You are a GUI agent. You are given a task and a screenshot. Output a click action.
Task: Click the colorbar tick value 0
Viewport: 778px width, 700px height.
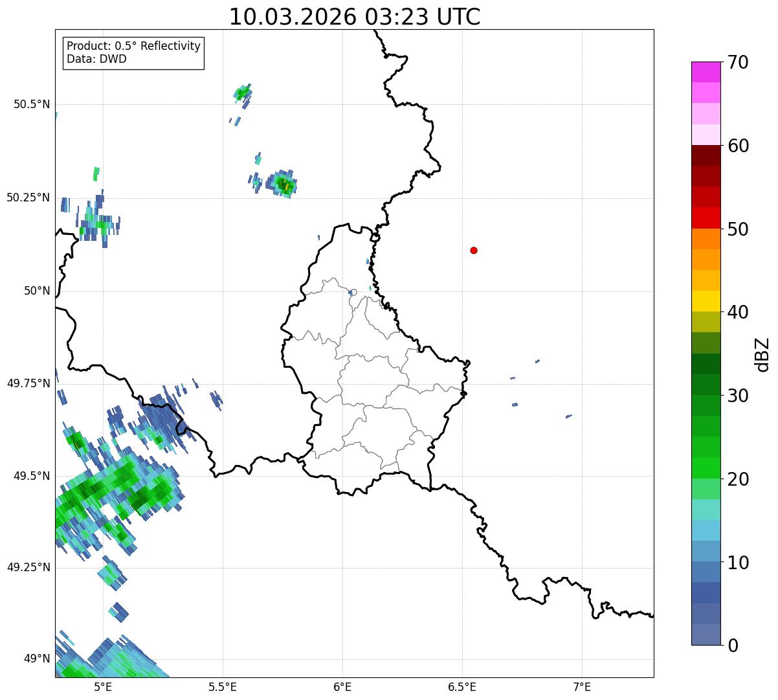point(733,646)
